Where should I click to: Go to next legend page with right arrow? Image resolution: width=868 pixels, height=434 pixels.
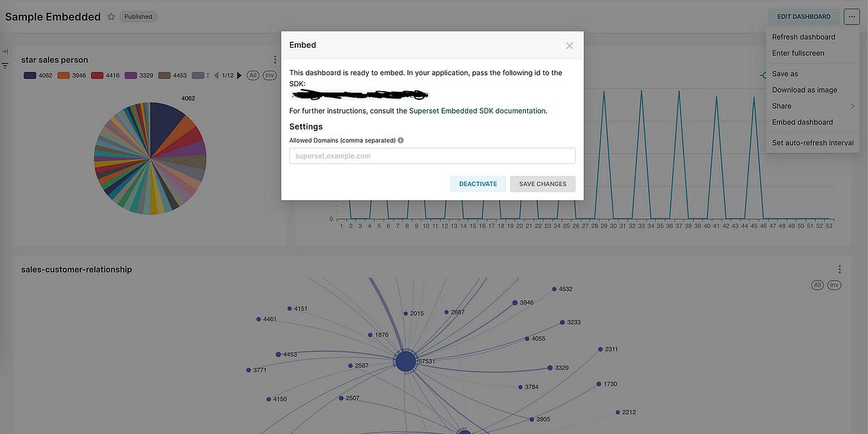coord(239,75)
